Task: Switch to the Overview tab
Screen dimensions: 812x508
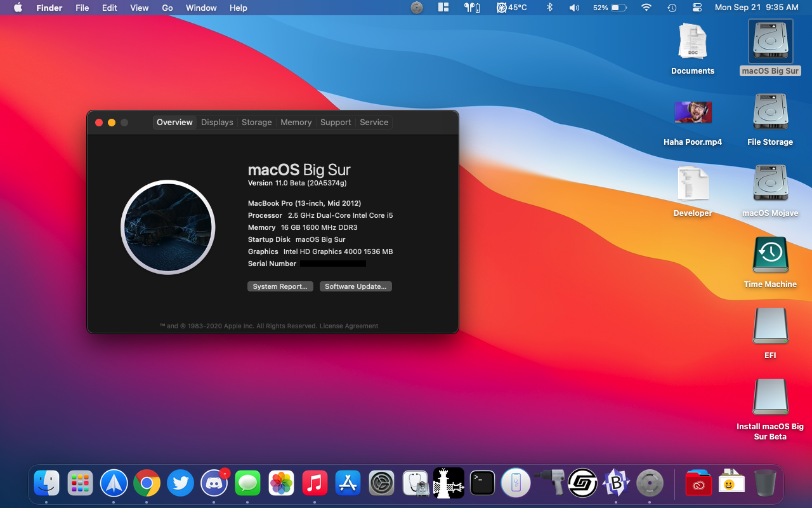Action: pyautogui.click(x=174, y=122)
